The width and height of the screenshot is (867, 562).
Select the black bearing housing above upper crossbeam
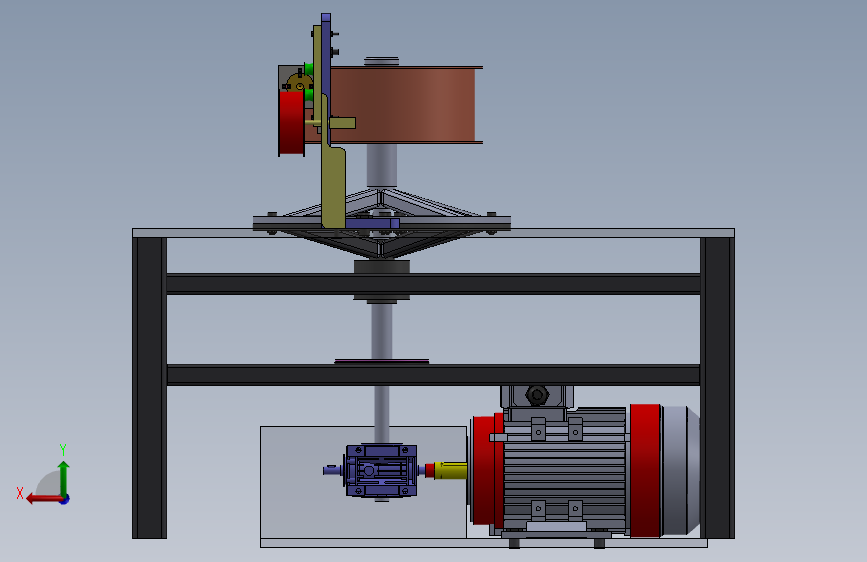(x=382, y=267)
